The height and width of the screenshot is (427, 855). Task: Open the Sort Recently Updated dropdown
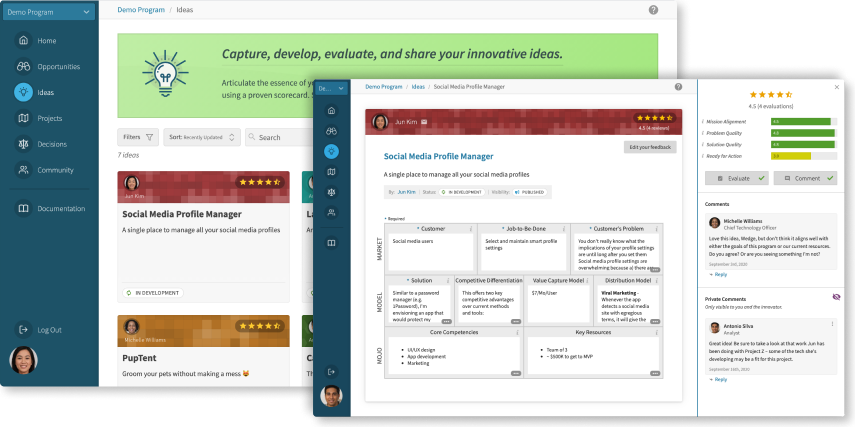(x=203, y=137)
